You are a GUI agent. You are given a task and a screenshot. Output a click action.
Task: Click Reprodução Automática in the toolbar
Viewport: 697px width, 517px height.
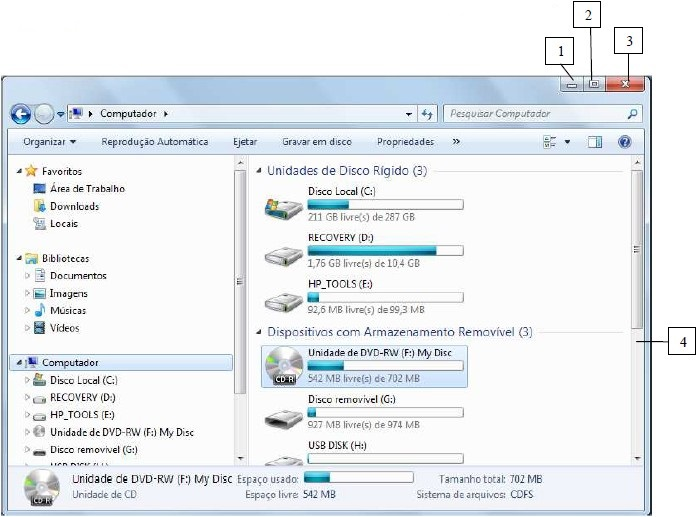click(x=155, y=142)
